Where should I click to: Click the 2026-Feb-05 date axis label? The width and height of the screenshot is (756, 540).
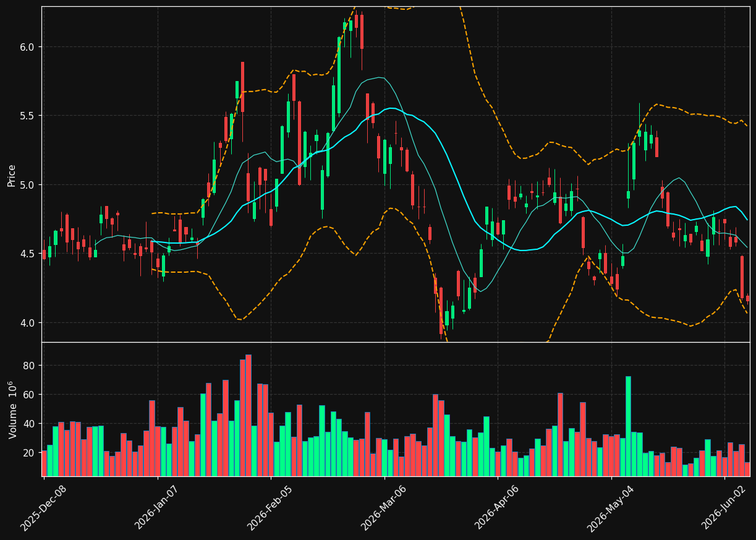click(270, 508)
